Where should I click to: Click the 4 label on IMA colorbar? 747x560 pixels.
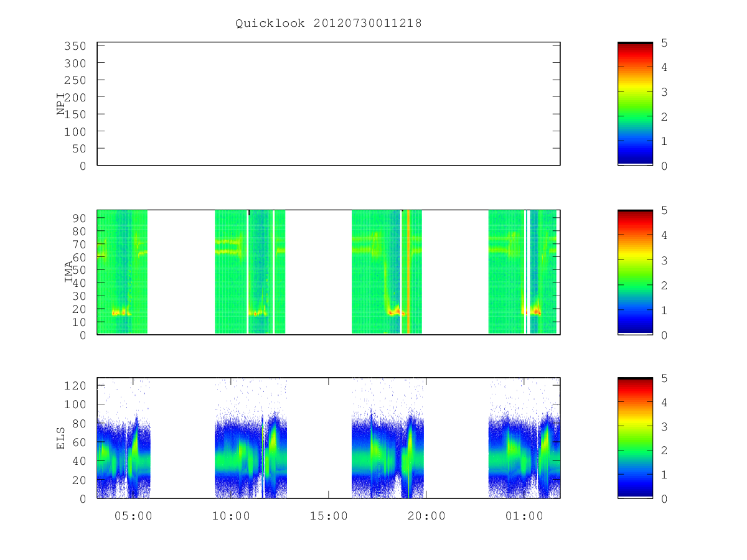[665, 235]
